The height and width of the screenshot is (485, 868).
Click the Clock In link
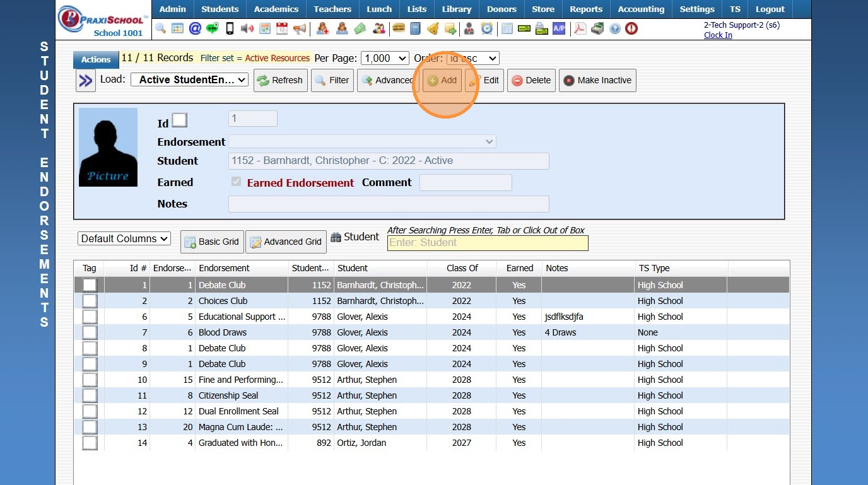(x=718, y=35)
